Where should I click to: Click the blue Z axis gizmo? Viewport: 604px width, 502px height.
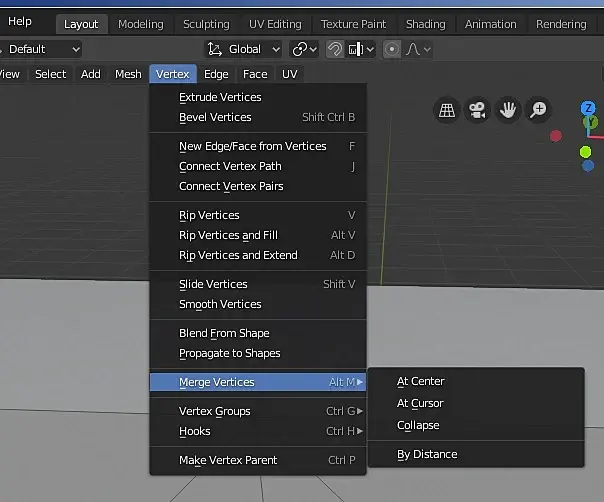tap(589, 108)
